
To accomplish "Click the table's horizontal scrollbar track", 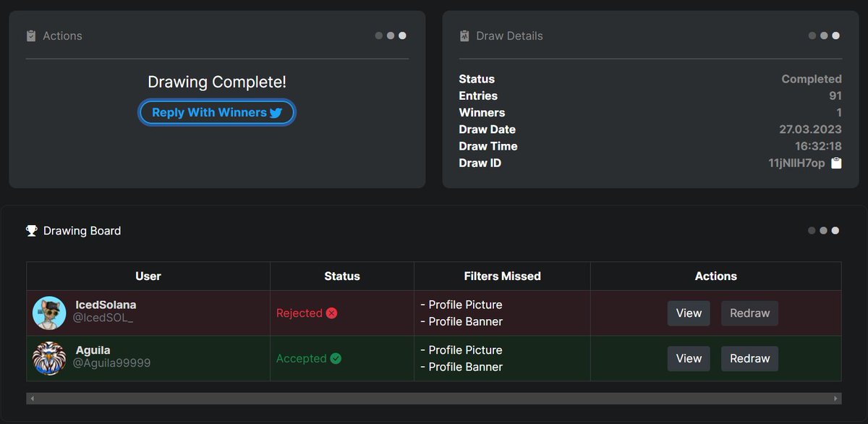I will [434, 399].
